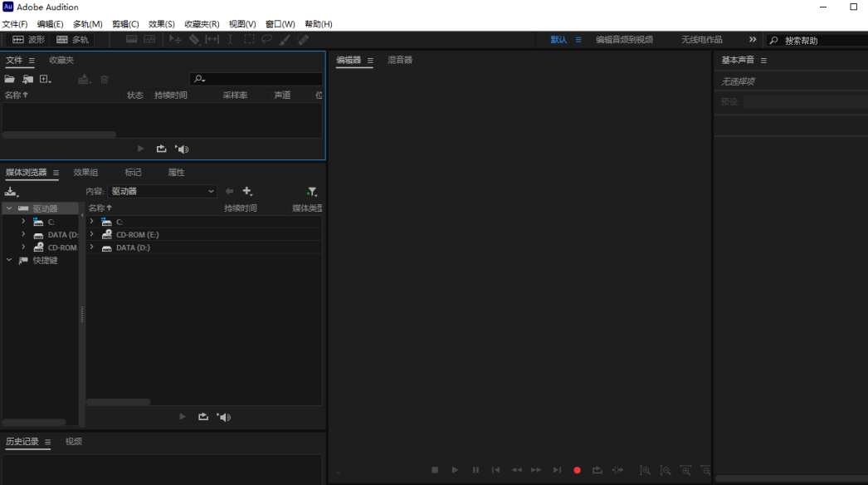This screenshot has width=868, height=485.
Task: Click the Open File folder icon
Action: point(9,79)
